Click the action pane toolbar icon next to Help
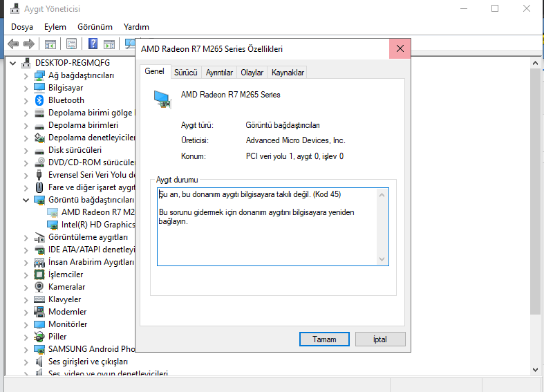Viewport: 544px width, 392px height. [x=109, y=44]
